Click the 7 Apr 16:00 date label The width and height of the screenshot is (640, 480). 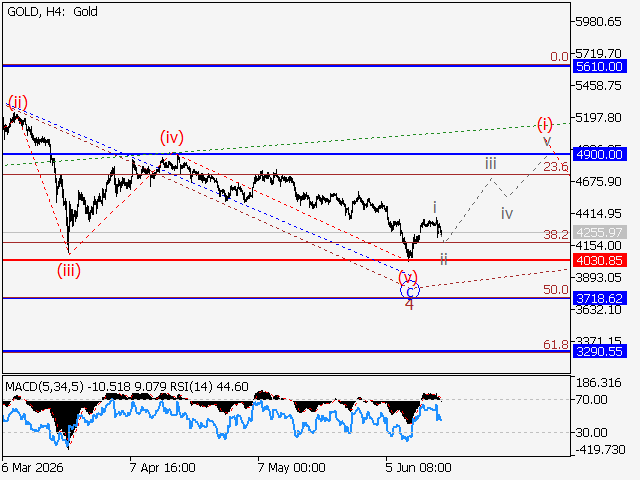(162, 467)
